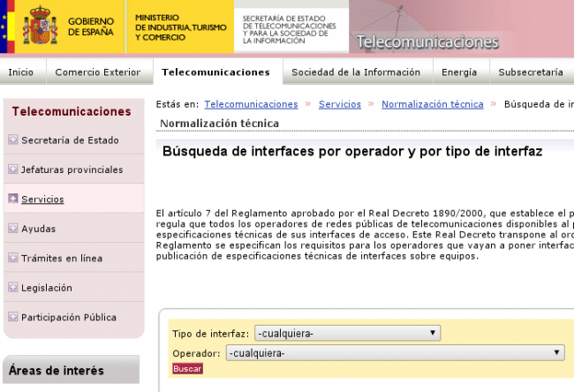
Task: Open the Tipo de interfaz dropdown
Action: click(x=346, y=333)
